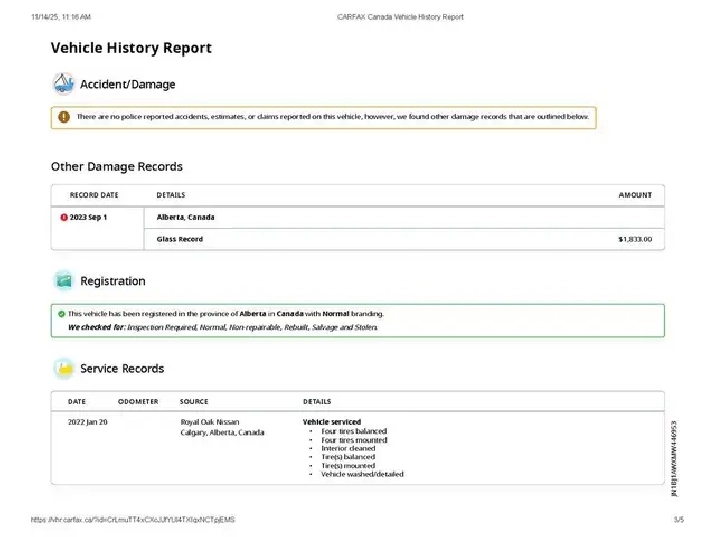Click the Service Records folder icon
This screenshot has height=537, width=716.
pyautogui.click(x=63, y=369)
